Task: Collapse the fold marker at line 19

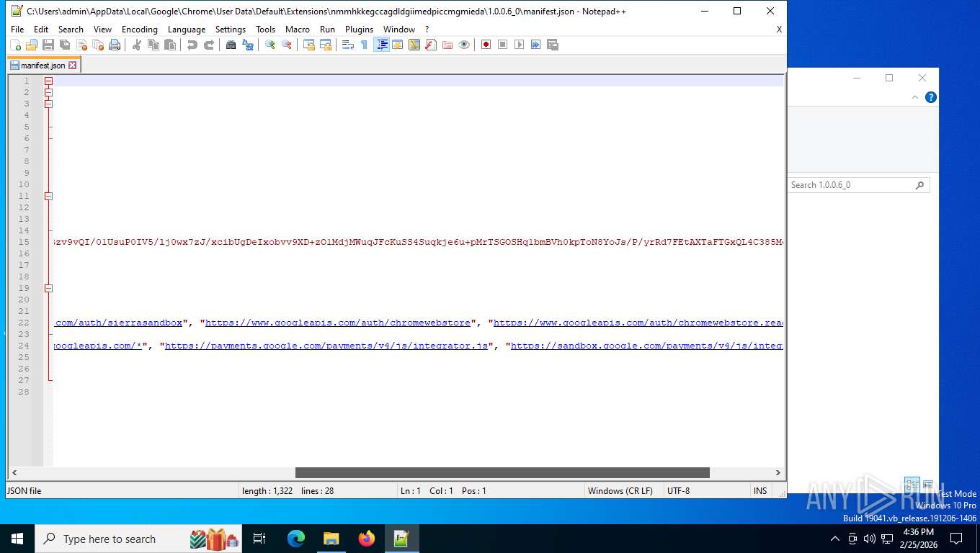Action: pyautogui.click(x=49, y=288)
